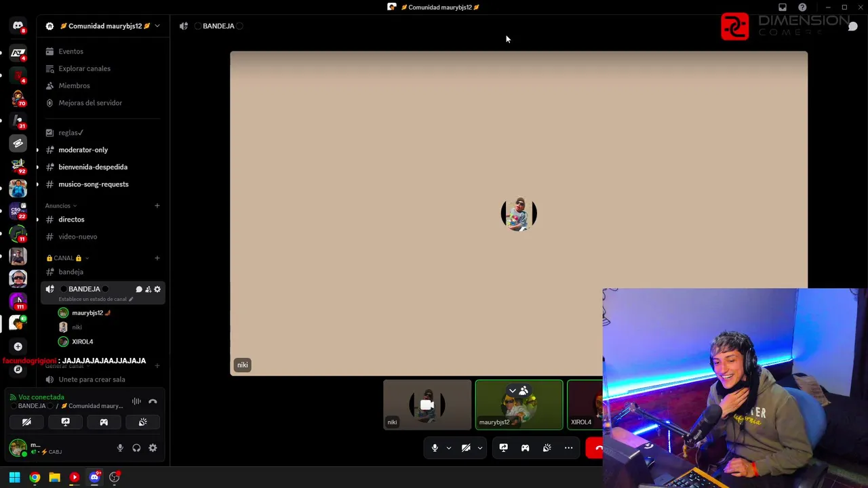
Task: Open noise suppression waveform icon in voice panel
Action: tap(136, 401)
